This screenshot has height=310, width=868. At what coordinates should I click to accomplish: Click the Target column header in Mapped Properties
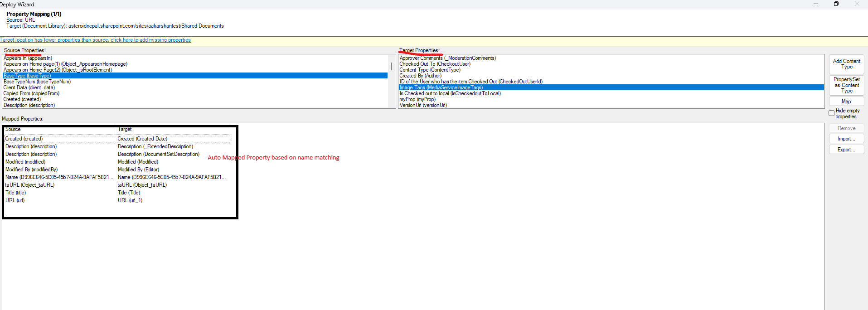174,130
